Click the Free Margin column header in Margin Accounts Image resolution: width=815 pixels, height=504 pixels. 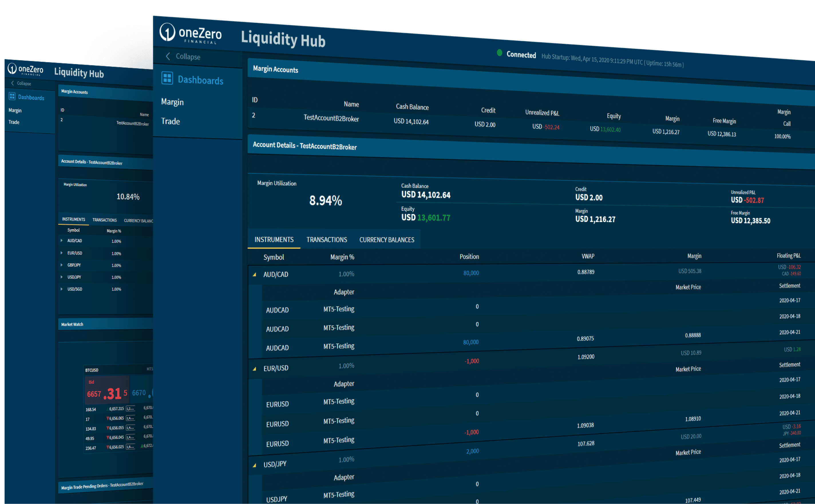[x=724, y=121]
